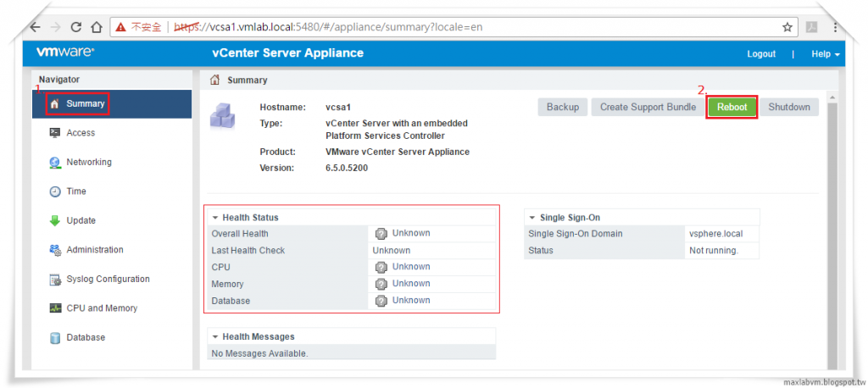This screenshot has height=388, width=868.
Task: Click the Last Health Check Unknown value
Action: (392, 250)
